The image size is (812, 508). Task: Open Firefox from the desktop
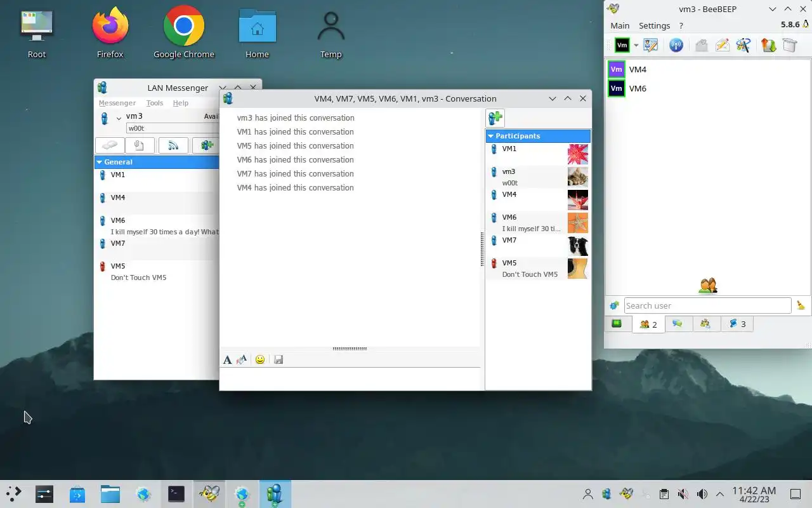pyautogui.click(x=110, y=33)
